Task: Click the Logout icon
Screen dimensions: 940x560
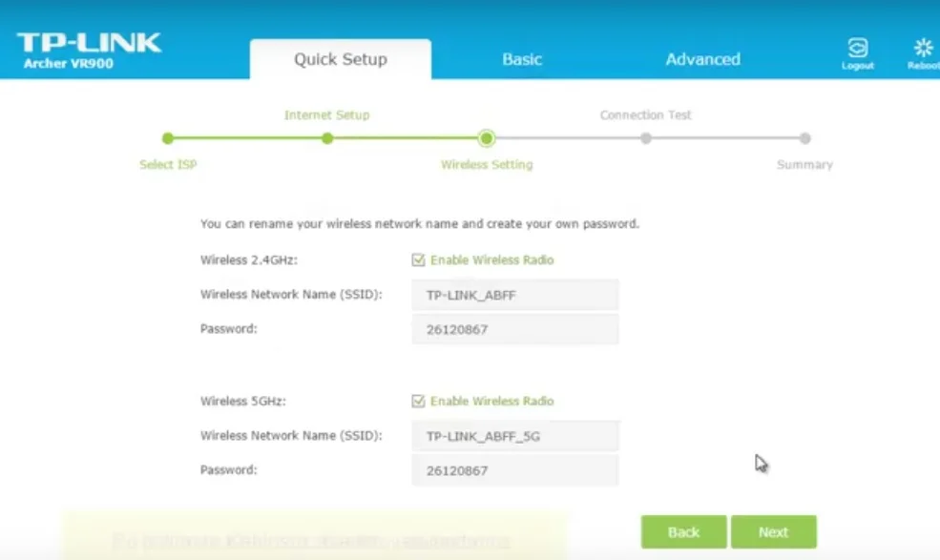Action: 857,48
